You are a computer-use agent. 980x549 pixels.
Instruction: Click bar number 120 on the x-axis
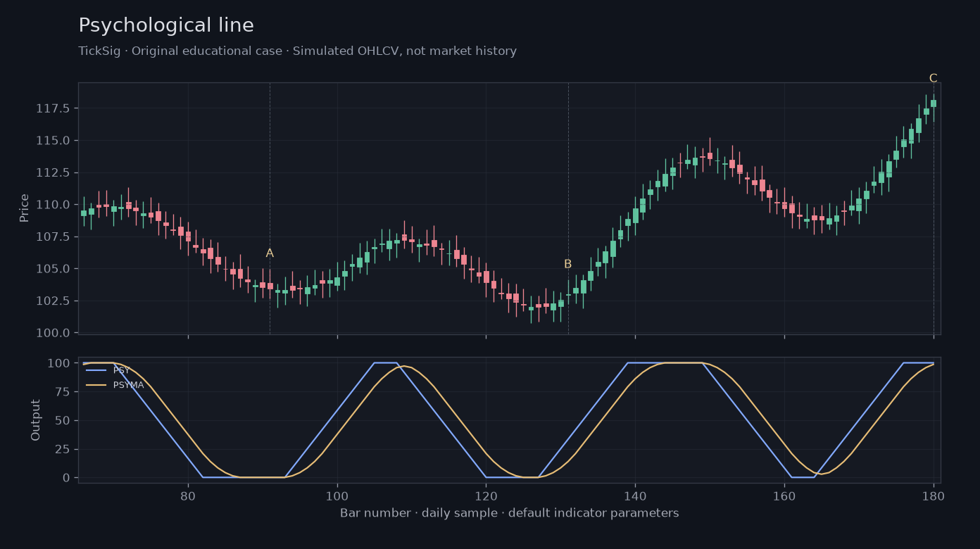tap(486, 495)
